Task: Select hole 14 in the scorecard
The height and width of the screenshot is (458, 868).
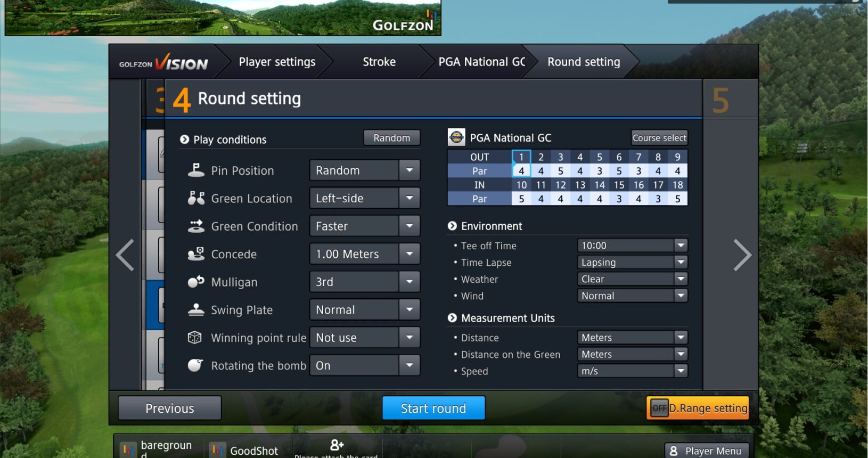Action: (600, 185)
